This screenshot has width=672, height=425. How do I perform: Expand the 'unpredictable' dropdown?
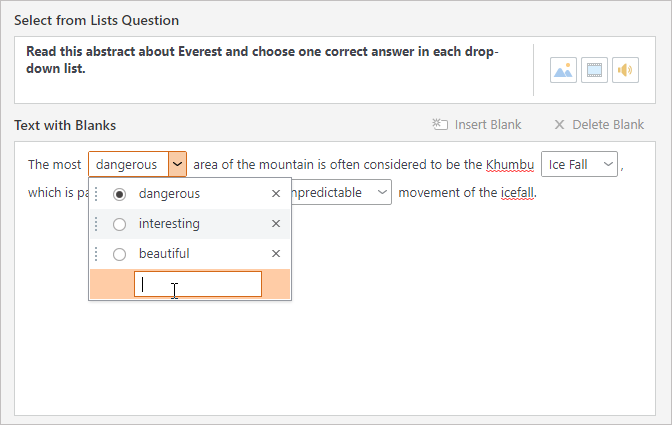coord(382,192)
